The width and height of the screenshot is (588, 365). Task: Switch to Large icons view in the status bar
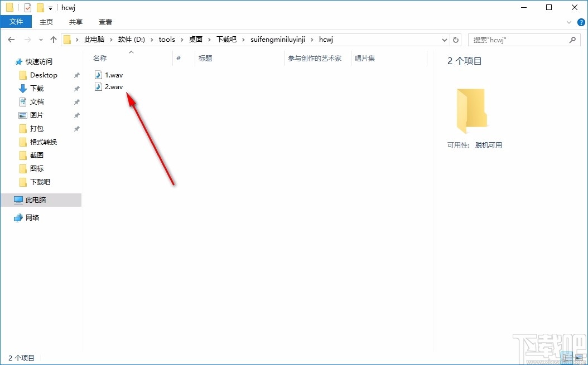click(580, 358)
